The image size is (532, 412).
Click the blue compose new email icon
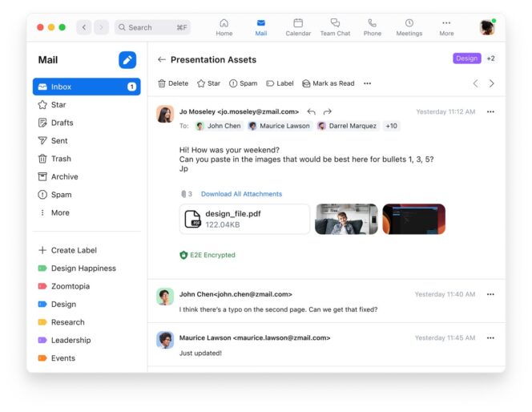pos(127,60)
